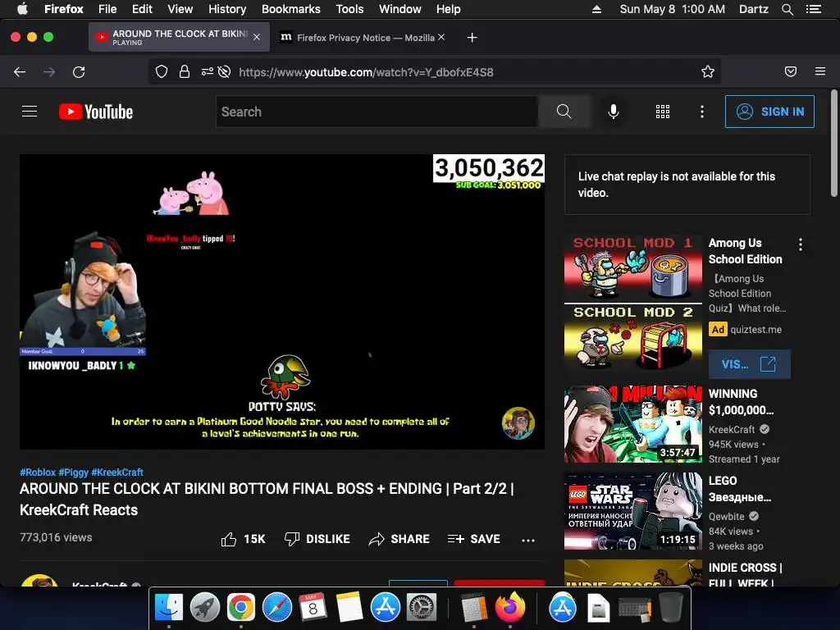This screenshot has height=630, width=840.
Task: Open the Firefox application menu
Action: pos(820,71)
